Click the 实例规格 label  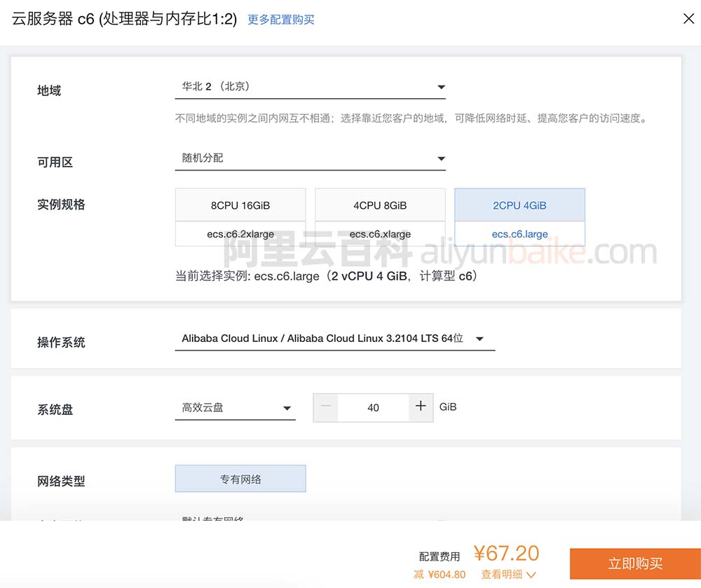61,205
